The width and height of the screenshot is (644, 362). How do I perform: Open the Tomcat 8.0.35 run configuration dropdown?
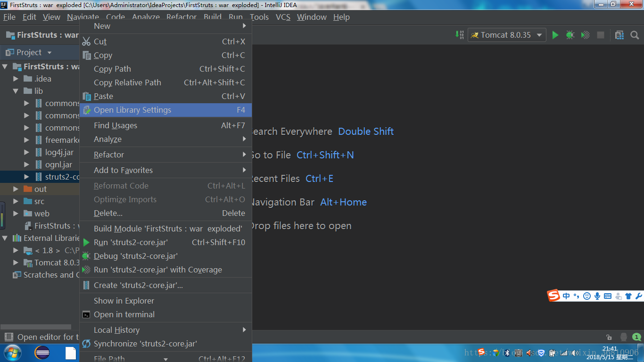507,35
